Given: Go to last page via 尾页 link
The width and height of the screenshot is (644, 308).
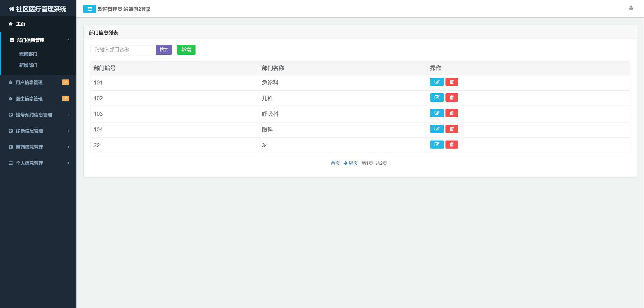Looking at the screenshot, I should (353, 163).
